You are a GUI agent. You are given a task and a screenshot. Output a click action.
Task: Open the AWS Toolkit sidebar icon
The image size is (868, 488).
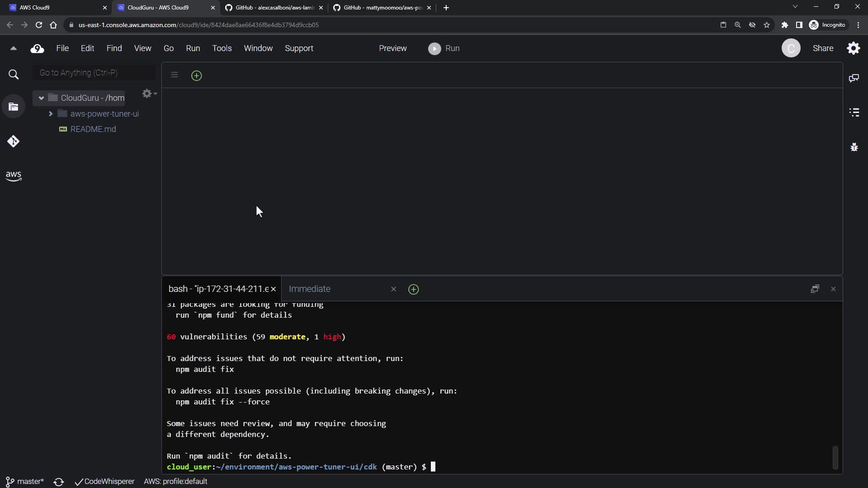(x=14, y=176)
